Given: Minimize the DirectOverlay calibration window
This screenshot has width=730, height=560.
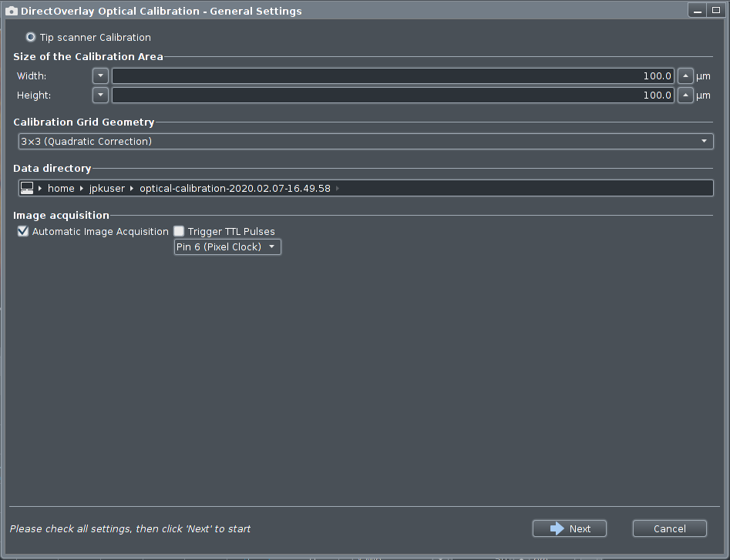Looking at the screenshot, I should tap(698, 10).
